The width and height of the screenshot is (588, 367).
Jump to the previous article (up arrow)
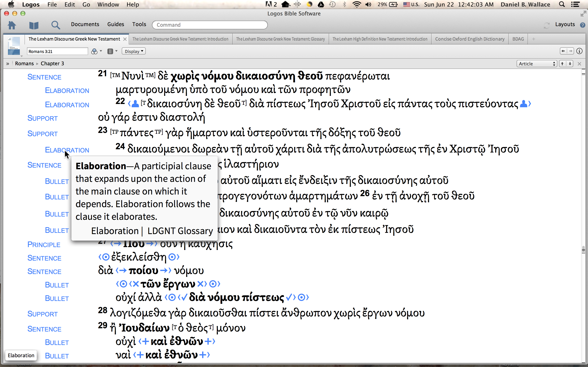point(562,64)
